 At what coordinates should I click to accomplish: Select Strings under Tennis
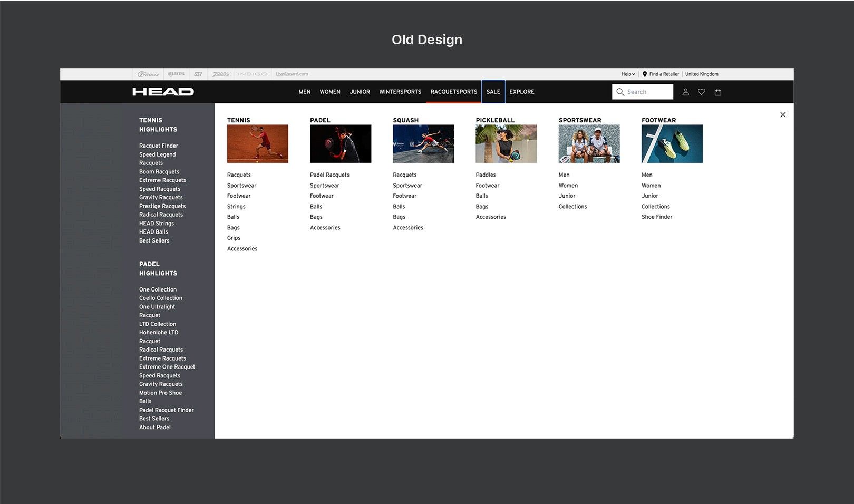pos(236,207)
